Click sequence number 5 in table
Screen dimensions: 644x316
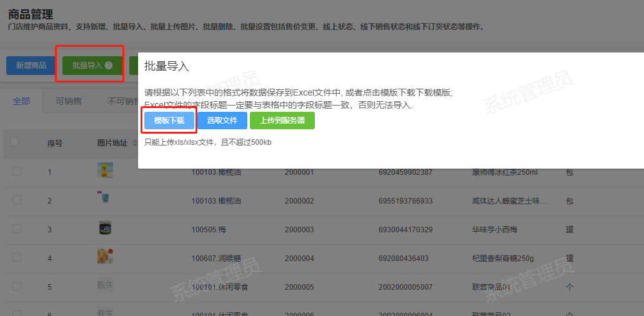[x=50, y=287]
